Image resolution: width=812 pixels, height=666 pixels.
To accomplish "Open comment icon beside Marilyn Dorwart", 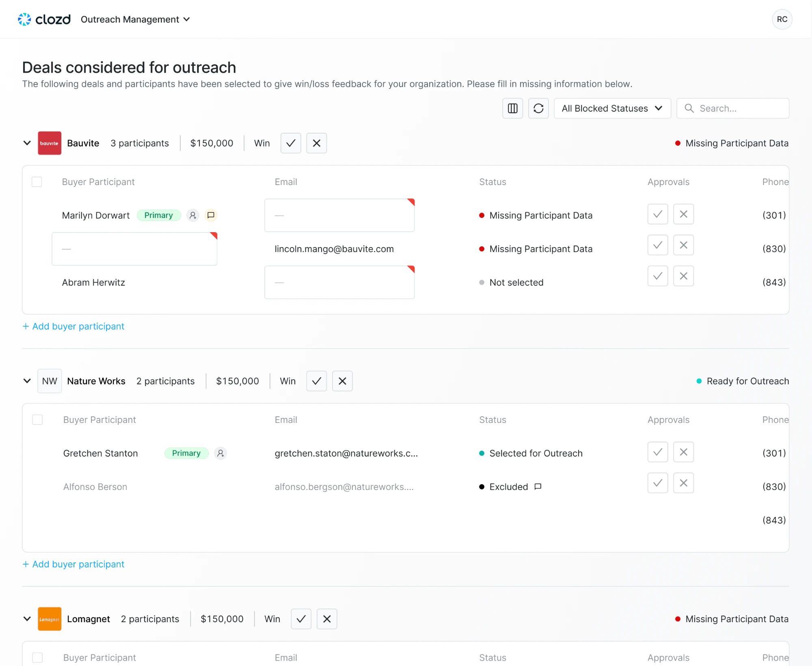I will pyautogui.click(x=211, y=215).
